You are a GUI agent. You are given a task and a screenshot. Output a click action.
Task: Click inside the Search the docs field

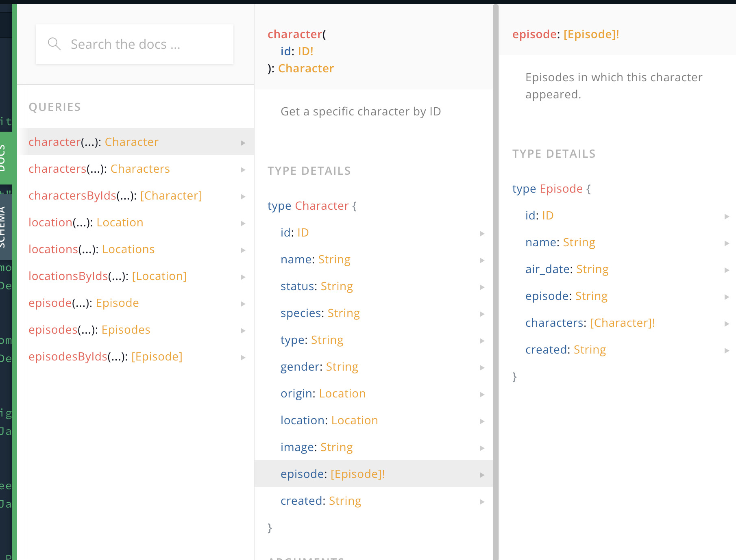point(134,43)
